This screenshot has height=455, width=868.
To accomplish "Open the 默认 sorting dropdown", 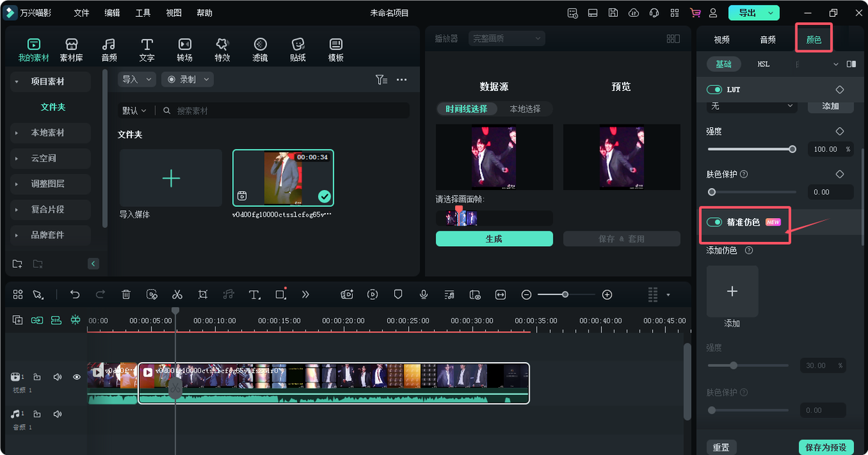I will pyautogui.click(x=134, y=110).
